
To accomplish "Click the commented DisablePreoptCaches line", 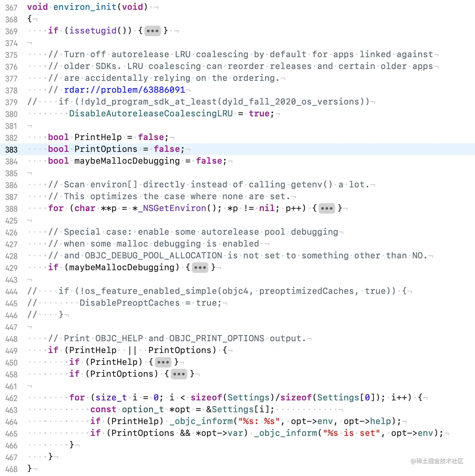I will [129, 303].
